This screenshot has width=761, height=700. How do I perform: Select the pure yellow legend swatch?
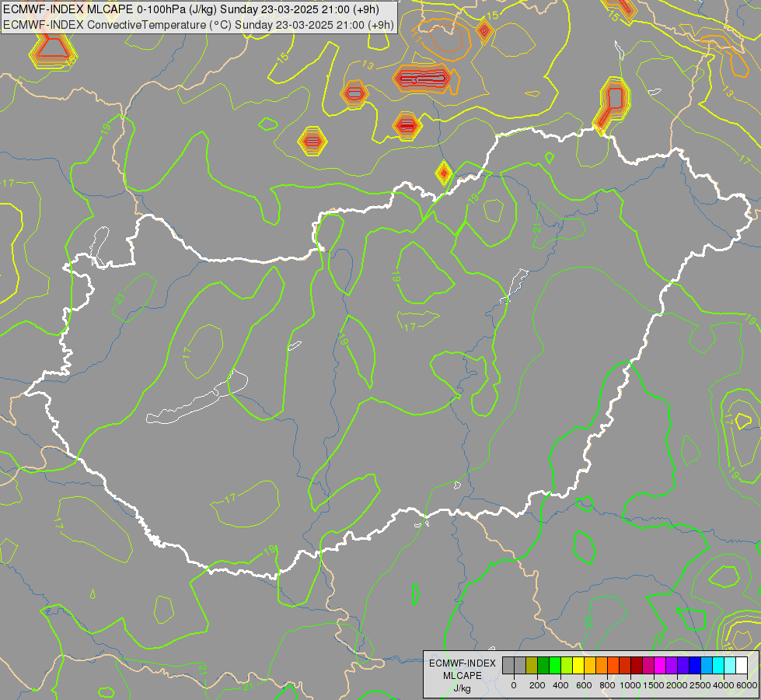pos(578,666)
